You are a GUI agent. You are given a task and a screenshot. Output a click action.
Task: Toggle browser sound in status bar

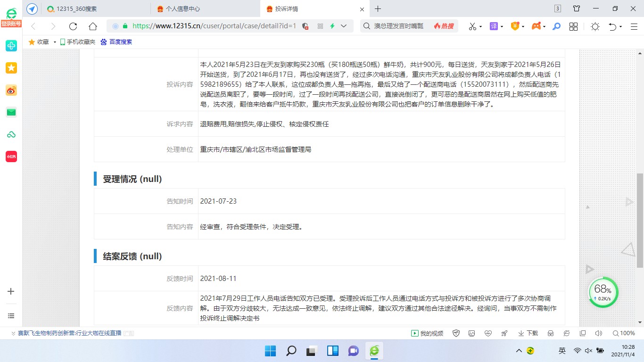click(598, 333)
